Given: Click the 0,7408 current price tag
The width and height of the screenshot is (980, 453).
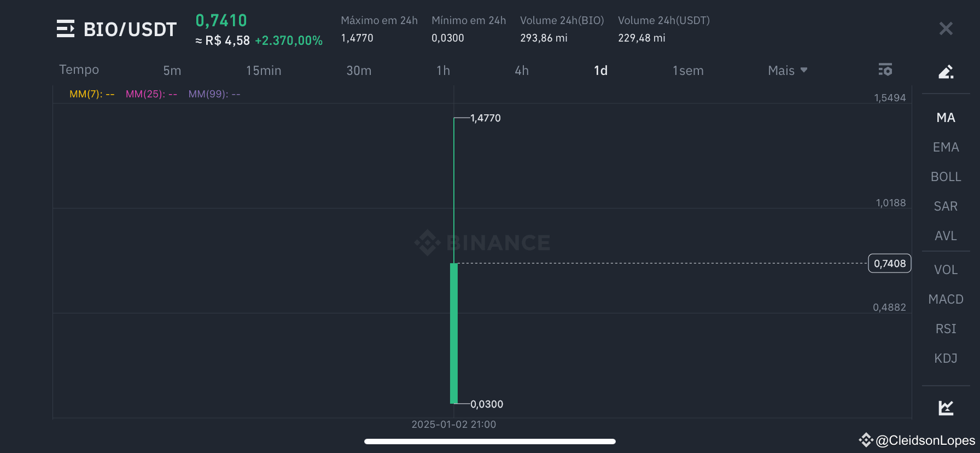Looking at the screenshot, I should point(890,263).
